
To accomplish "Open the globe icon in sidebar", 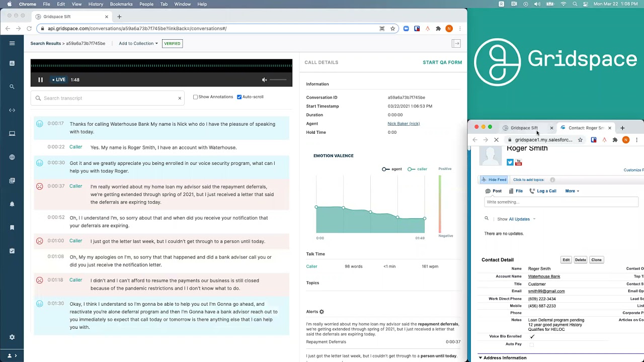I will [x=12, y=157].
